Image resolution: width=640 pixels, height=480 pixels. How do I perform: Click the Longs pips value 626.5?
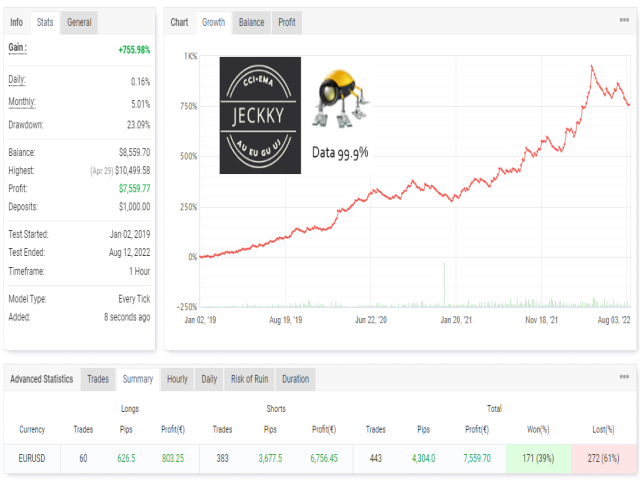coord(126,458)
